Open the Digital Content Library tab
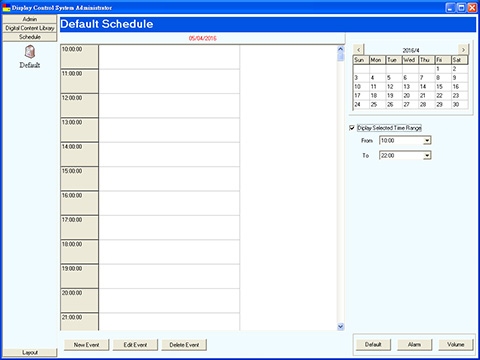480x360 pixels. [30, 28]
